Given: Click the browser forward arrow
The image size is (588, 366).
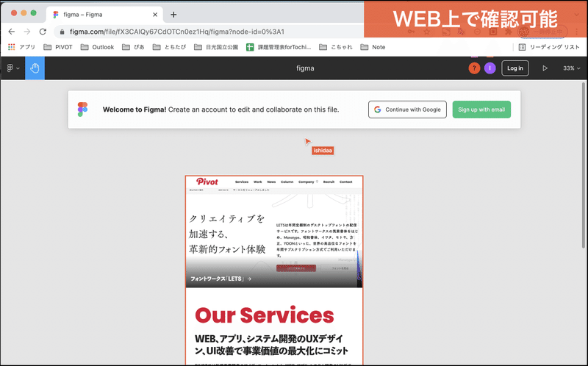Looking at the screenshot, I should pos(27,32).
